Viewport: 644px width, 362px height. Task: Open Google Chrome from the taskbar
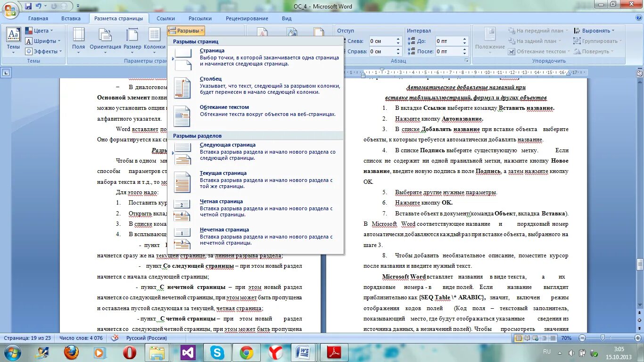[x=247, y=353]
